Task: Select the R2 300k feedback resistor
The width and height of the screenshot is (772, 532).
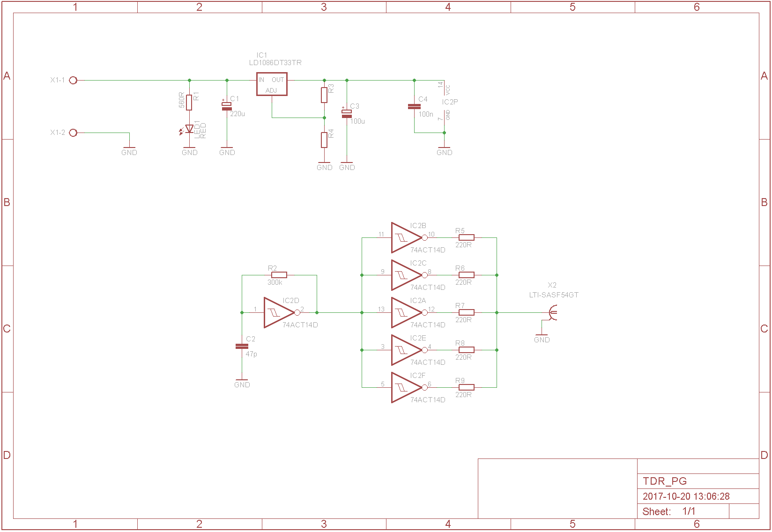Action: click(279, 275)
